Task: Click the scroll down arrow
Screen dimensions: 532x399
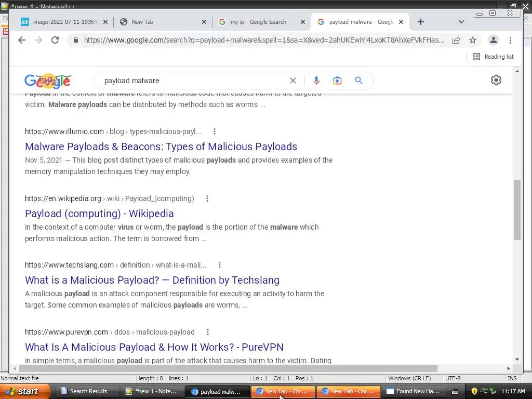Action: [x=517, y=360]
